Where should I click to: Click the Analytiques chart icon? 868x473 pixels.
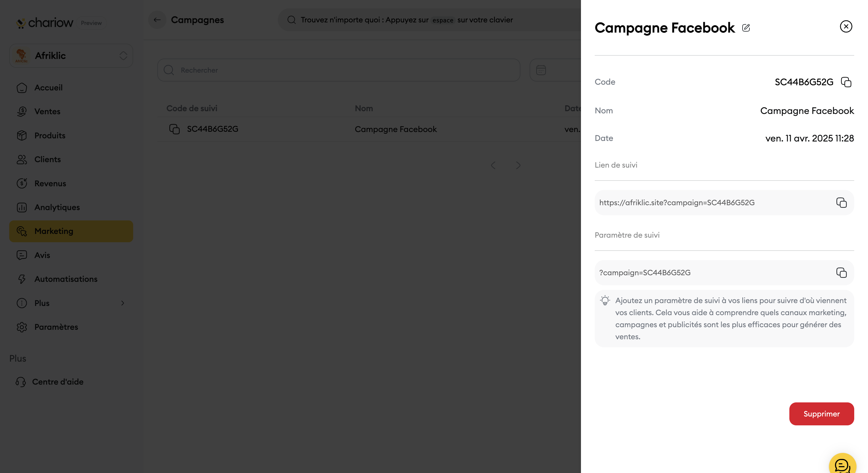(x=22, y=207)
